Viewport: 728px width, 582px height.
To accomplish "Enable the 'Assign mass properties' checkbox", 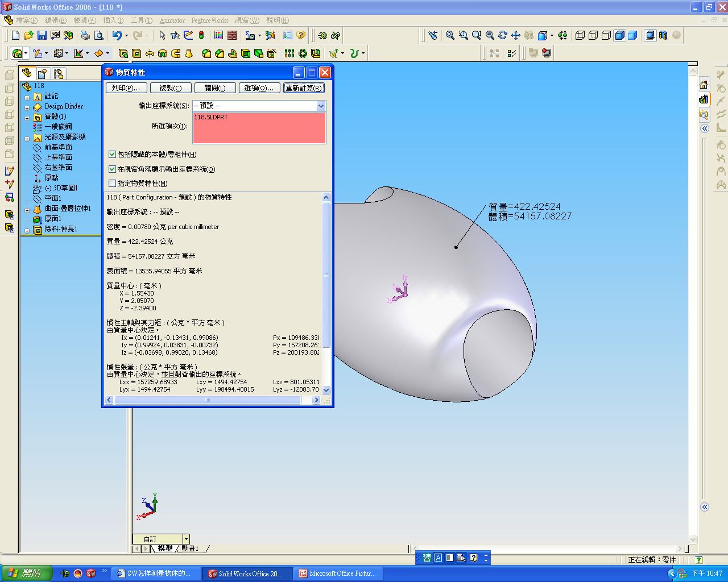I will coord(112,183).
